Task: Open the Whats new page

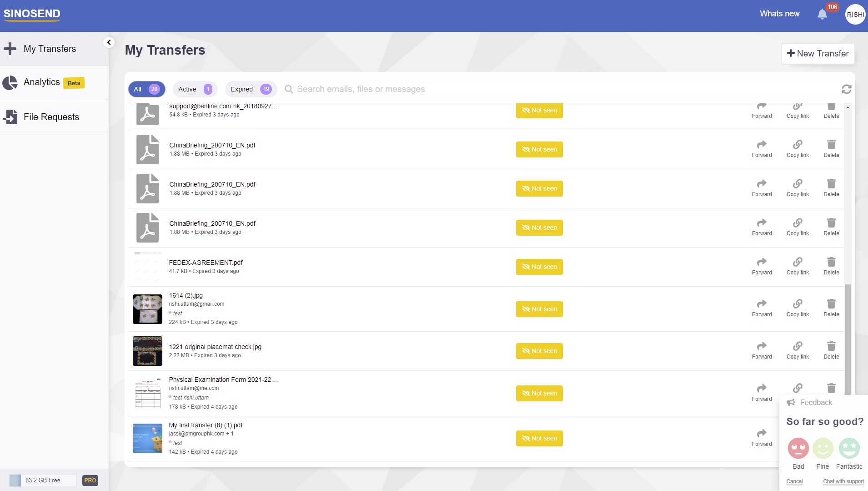Action: coord(780,14)
